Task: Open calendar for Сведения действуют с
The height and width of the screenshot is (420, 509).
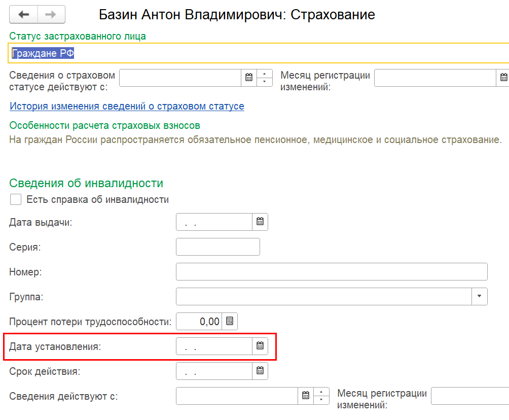Action: pos(306,396)
